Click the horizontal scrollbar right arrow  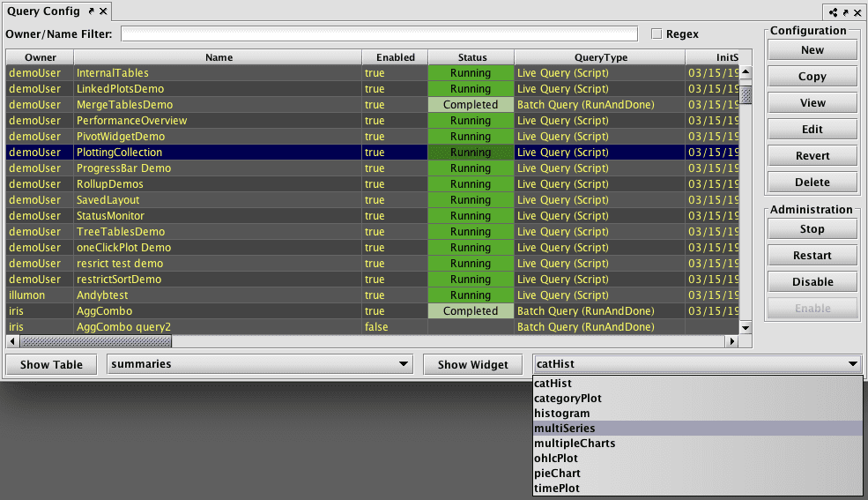point(731,341)
